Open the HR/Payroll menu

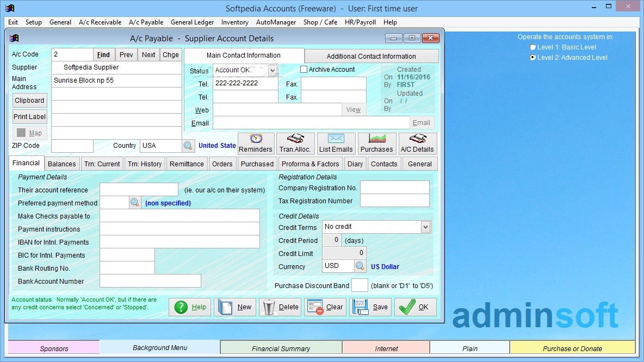360,22
